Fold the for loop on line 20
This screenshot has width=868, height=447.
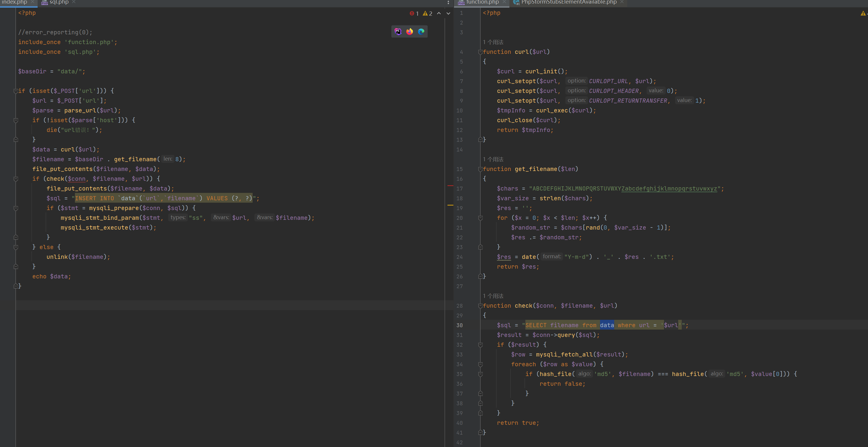(480, 218)
